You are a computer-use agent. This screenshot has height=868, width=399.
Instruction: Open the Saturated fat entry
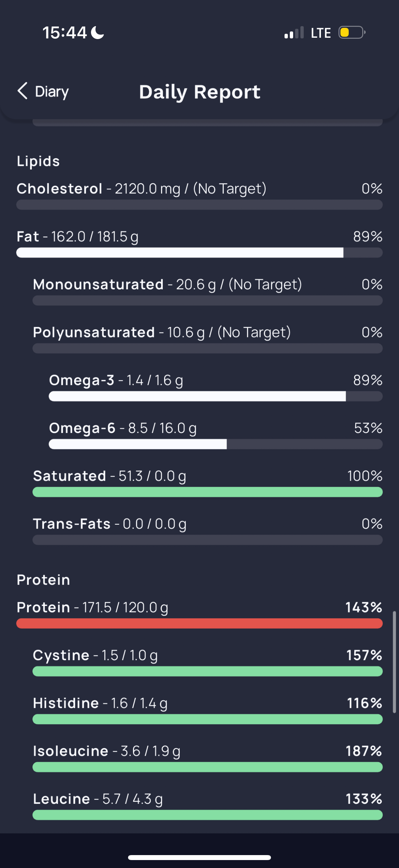207,483
